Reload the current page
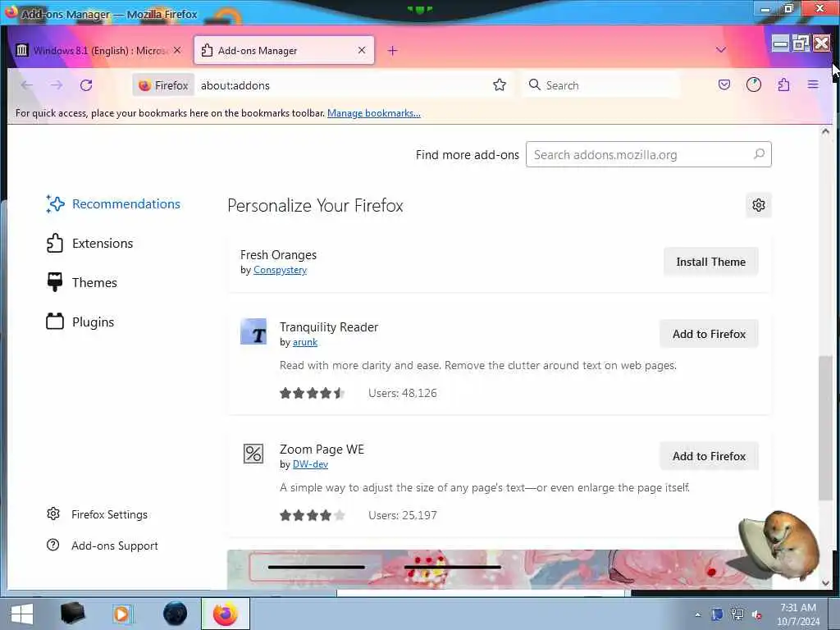This screenshot has width=840, height=630. pos(86,85)
